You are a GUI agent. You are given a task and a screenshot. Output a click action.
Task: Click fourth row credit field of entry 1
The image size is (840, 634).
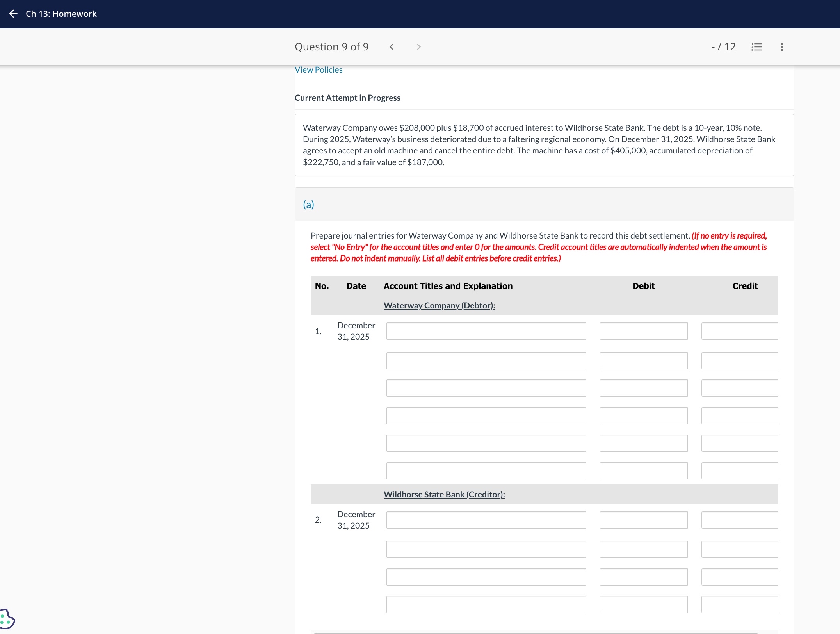click(x=739, y=416)
